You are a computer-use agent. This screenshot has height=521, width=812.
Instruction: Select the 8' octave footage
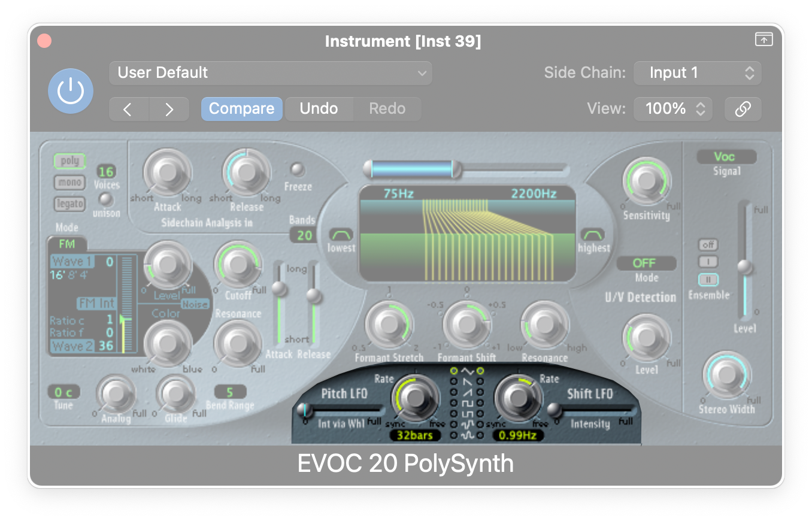[73, 275]
